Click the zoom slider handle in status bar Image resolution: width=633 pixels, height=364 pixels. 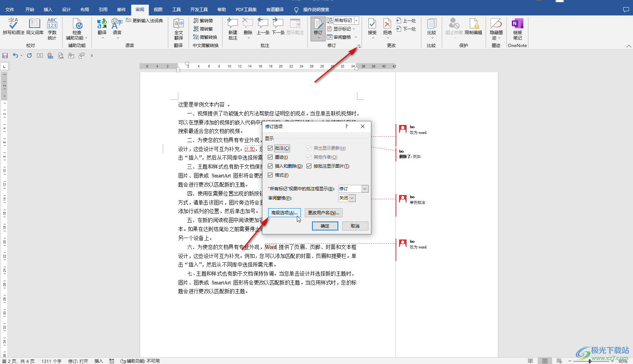(x=590, y=361)
